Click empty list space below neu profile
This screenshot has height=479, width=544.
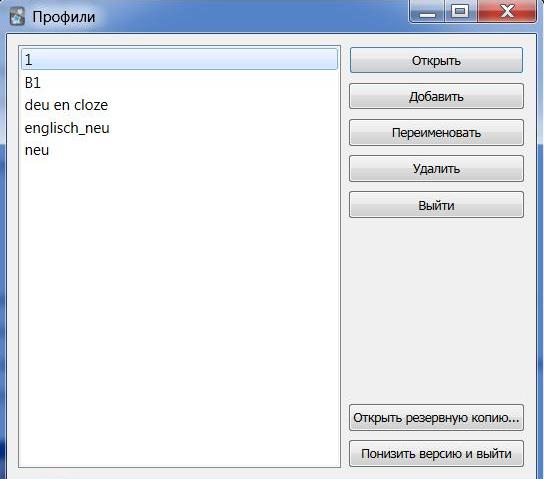tap(179, 312)
